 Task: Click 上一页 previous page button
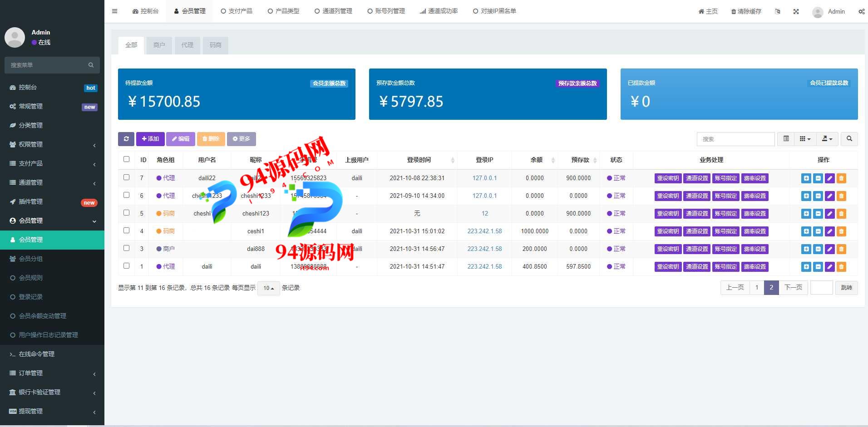(x=735, y=288)
